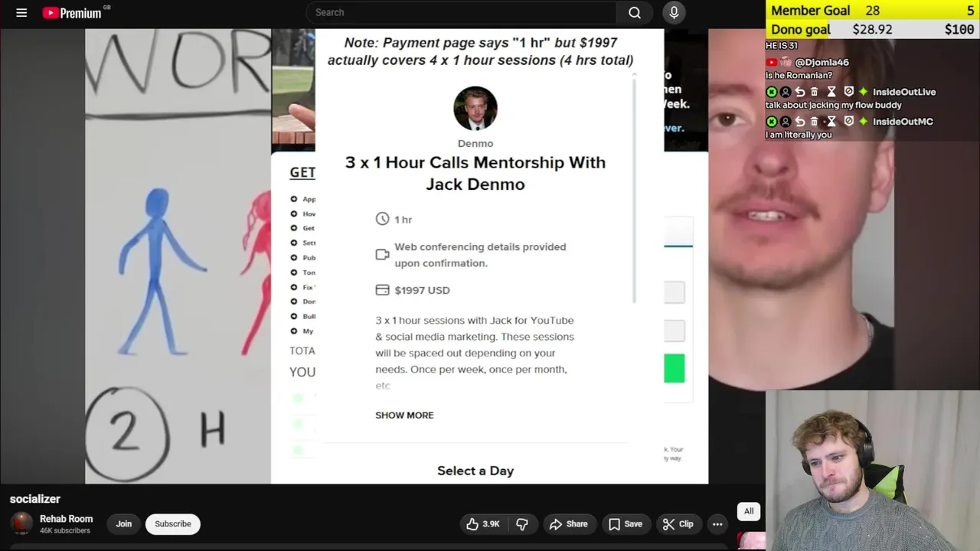Like the video with 3.9K likes
This screenshot has height=551, width=980.
pyautogui.click(x=483, y=524)
